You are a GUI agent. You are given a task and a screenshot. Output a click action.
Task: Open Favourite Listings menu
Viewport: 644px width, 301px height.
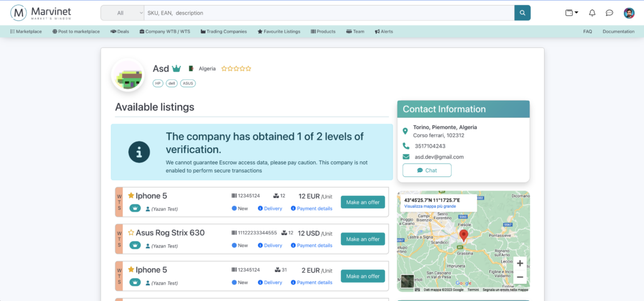[x=279, y=31]
